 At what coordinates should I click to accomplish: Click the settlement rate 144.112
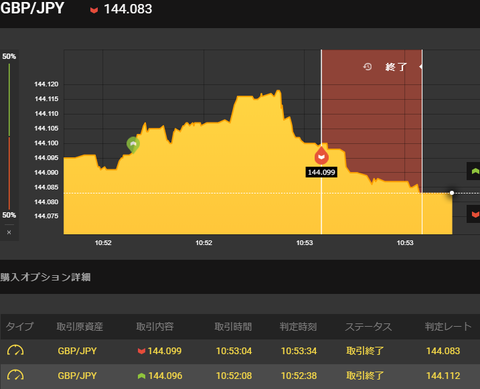tap(443, 376)
